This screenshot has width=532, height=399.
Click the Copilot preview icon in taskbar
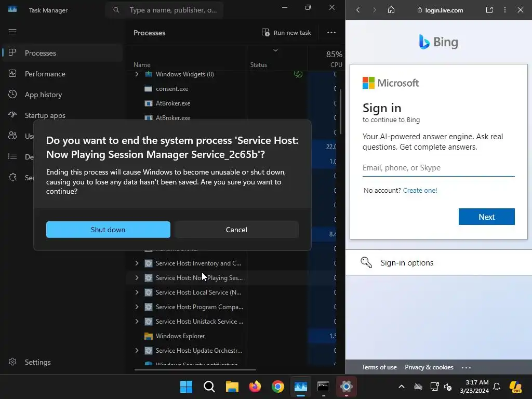(x=516, y=387)
